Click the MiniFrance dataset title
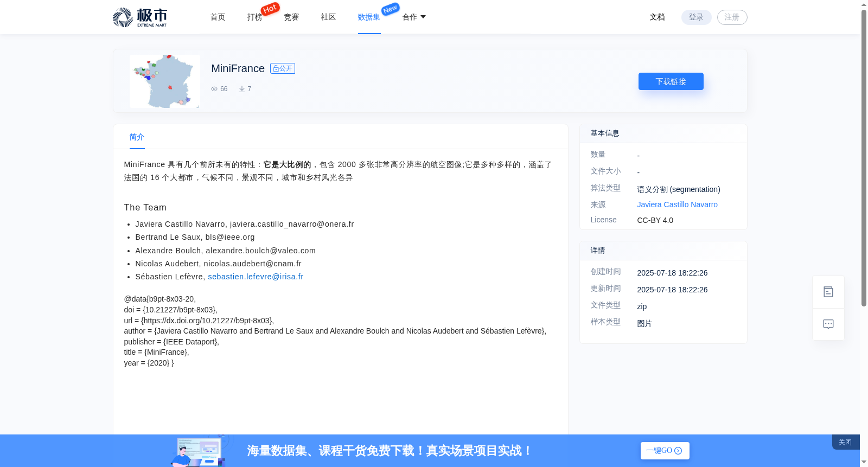 point(238,68)
